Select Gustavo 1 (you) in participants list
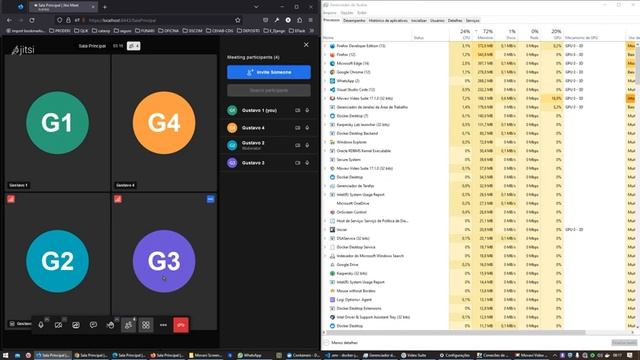The width and height of the screenshot is (640, 360). [x=269, y=110]
